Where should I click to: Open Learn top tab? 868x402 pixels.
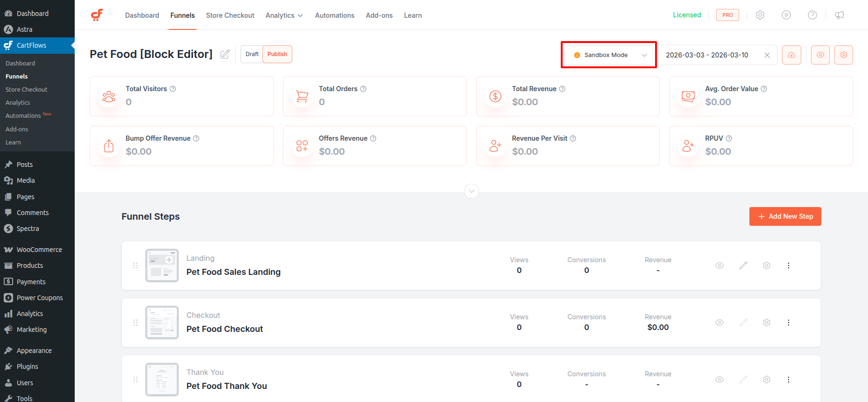pos(413,15)
